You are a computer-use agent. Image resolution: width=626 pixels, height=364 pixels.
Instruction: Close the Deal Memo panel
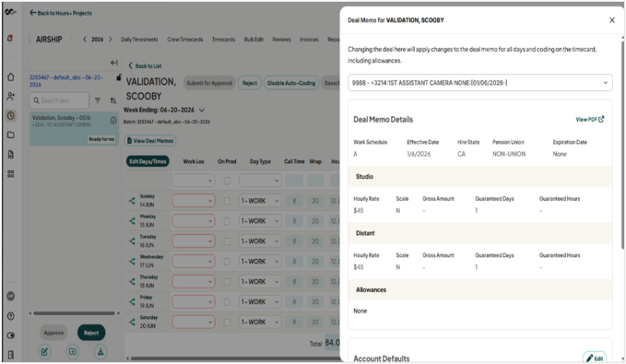pyautogui.click(x=611, y=20)
